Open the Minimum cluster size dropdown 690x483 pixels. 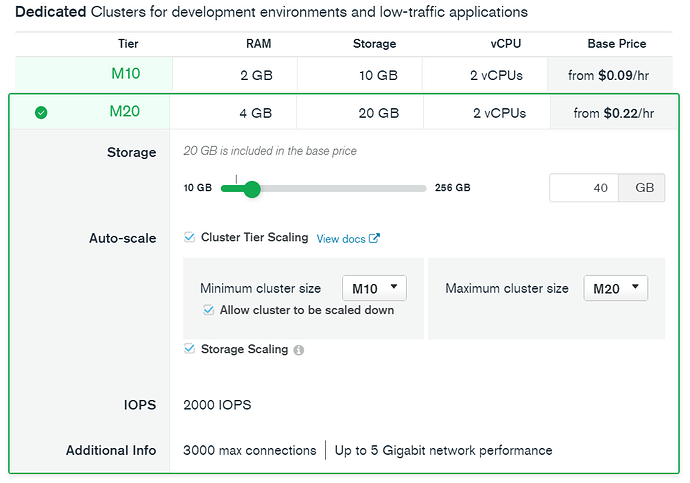click(x=374, y=288)
